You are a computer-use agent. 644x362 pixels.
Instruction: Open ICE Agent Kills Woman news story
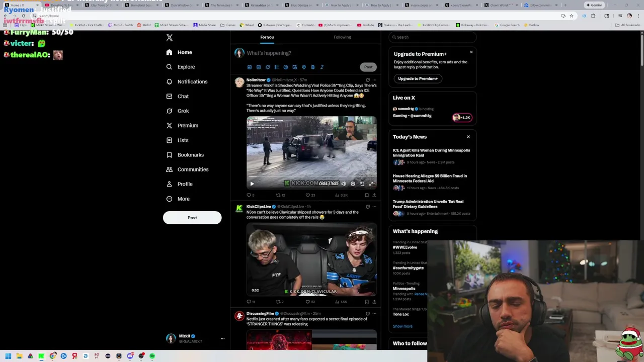point(432,156)
